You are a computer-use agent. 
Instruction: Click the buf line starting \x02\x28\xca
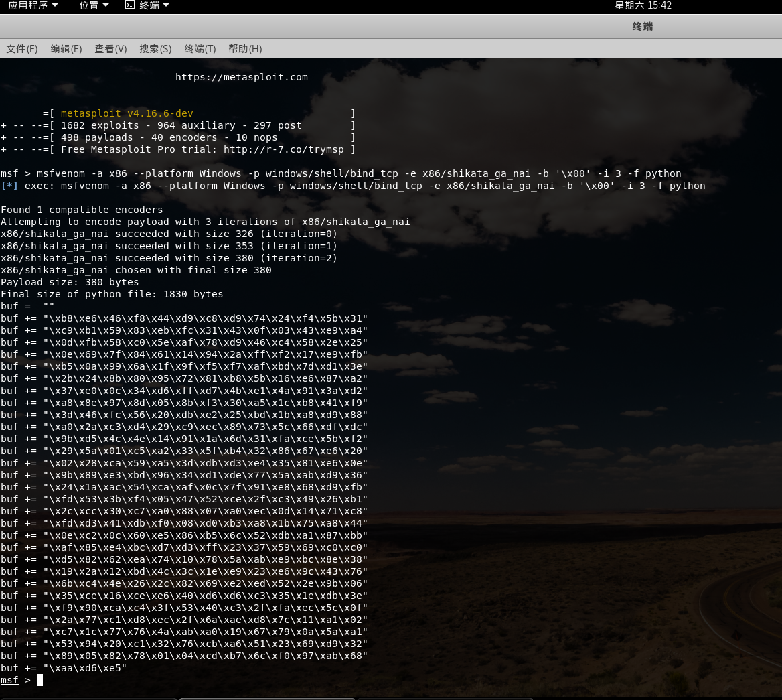184,463
